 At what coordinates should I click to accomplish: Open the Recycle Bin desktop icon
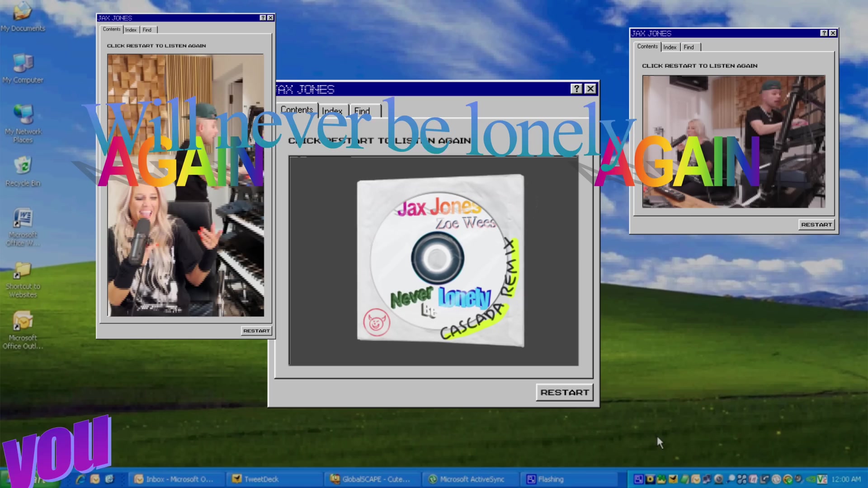tap(23, 172)
